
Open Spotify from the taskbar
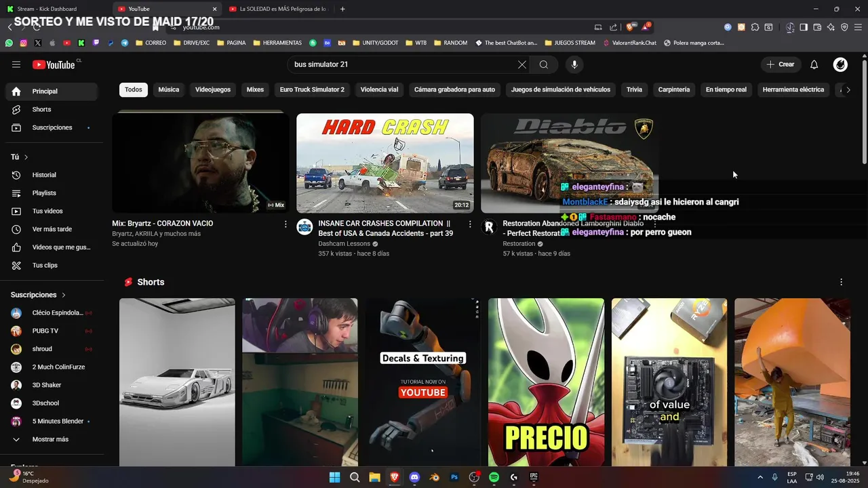click(x=494, y=477)
